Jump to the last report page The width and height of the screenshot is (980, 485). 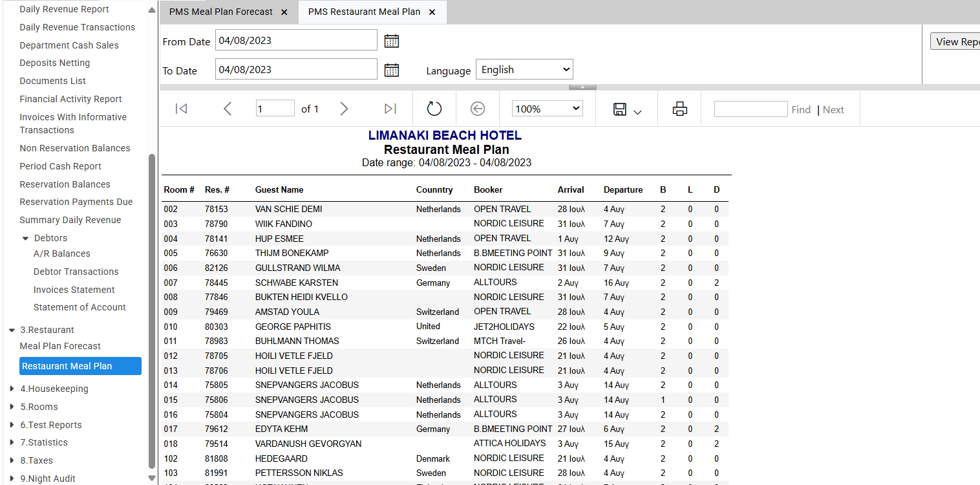click(x=390, y=109)
